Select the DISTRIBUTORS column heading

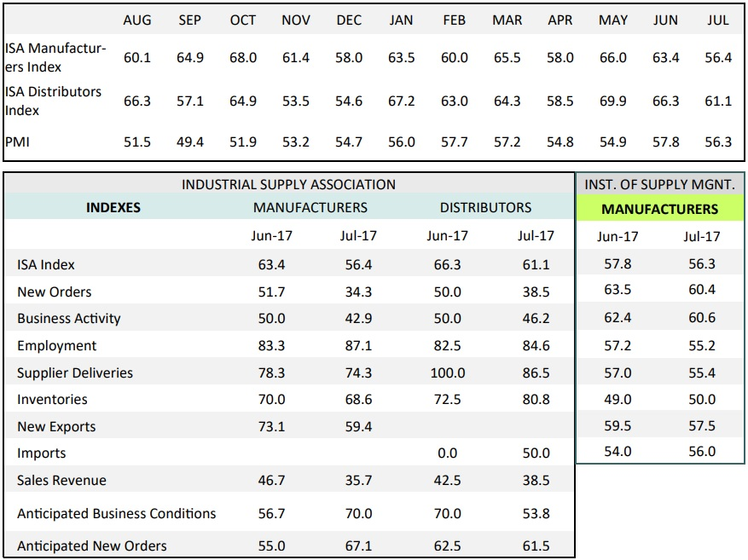coord(485,207)
